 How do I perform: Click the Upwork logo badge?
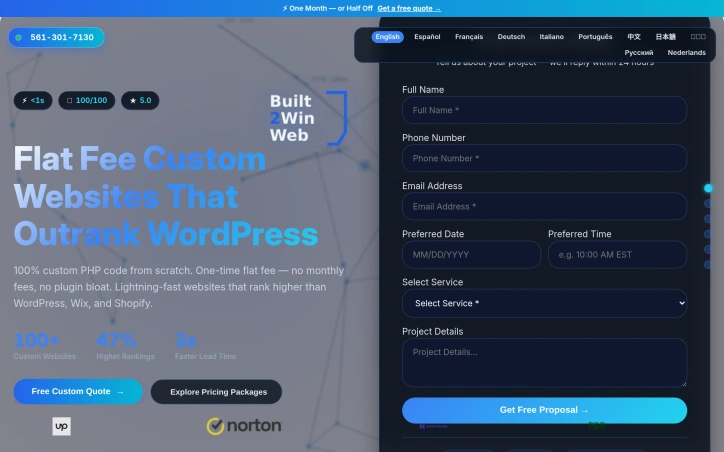pyautogui.click(x=61, y=426)
